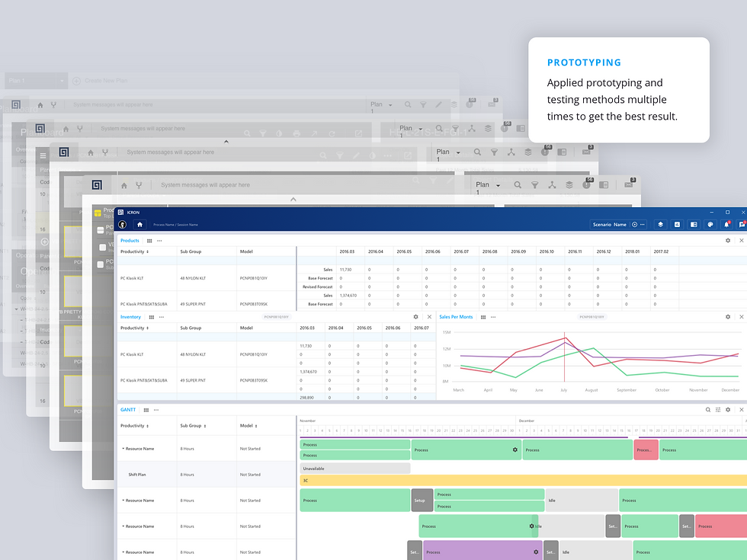Open grid view icon beside Products tab

149,241
